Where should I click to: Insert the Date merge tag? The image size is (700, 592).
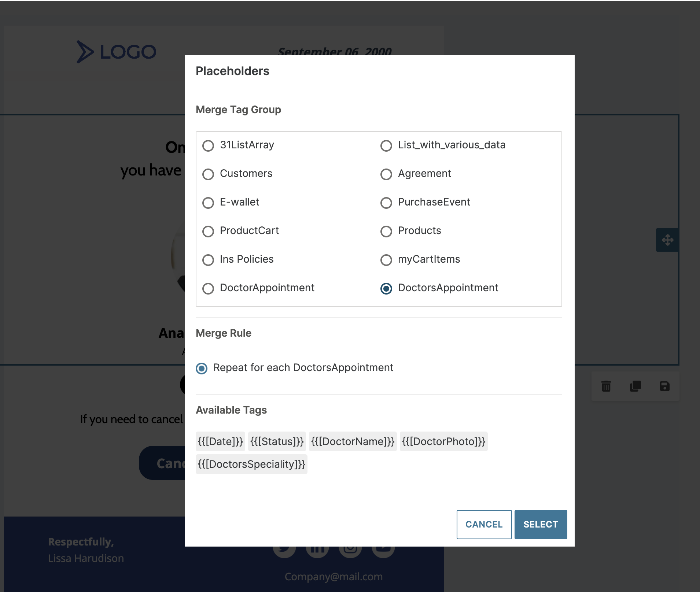[x=220, y=441]
